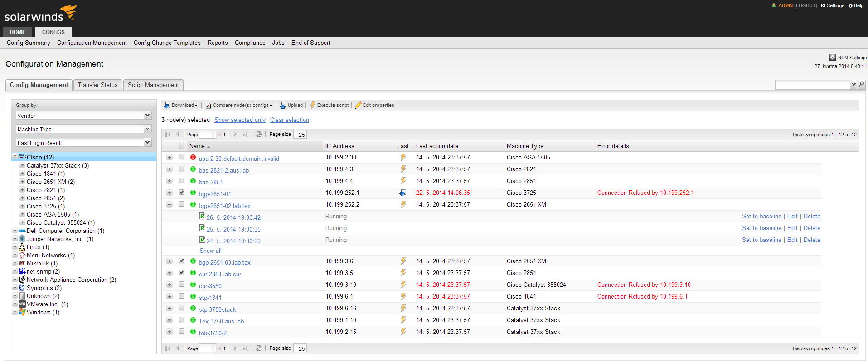The height and width of the screenshot is (362, 868).
Task: Click lightning action icon for stp-1841
Action: coord(403,296)
